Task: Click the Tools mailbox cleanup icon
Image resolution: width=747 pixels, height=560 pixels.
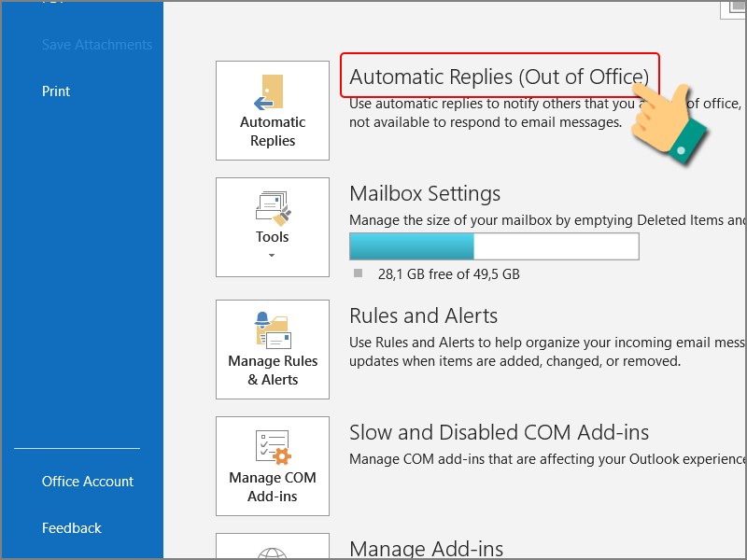Action: click(273, 208)
